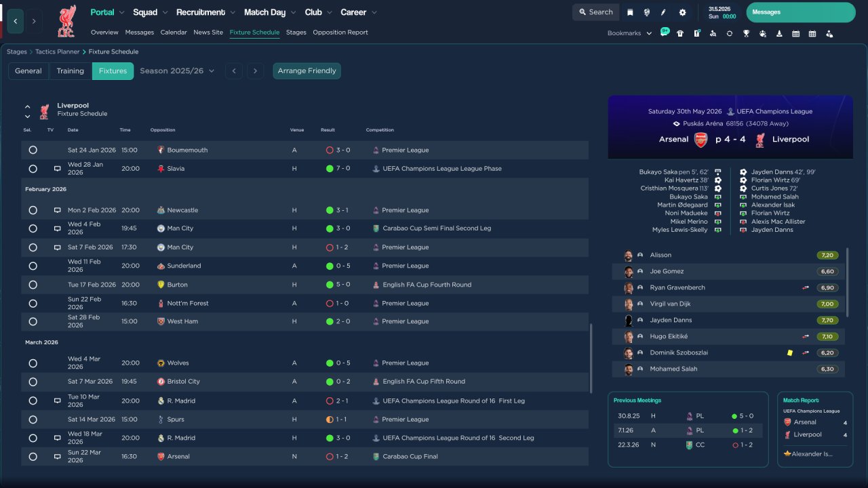Open the chat notifications icon with 9+ badge

665,33
